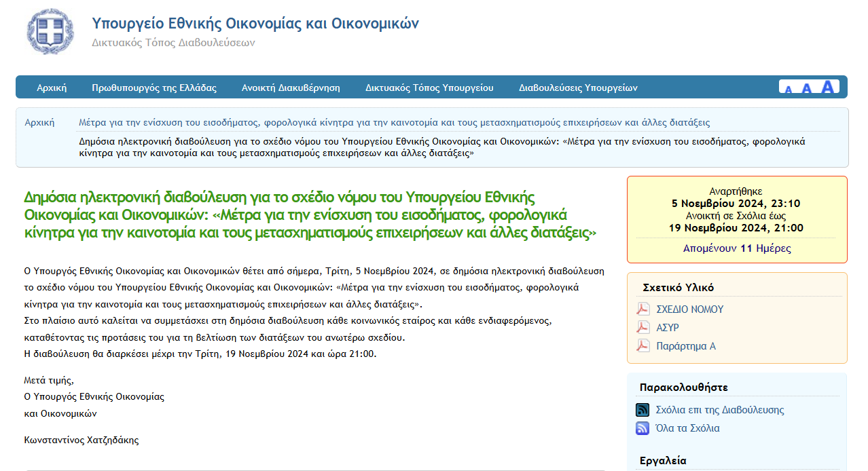Select the largest font size A icon
The width and height of the screenshot is (868, 471).
[827, 86]
